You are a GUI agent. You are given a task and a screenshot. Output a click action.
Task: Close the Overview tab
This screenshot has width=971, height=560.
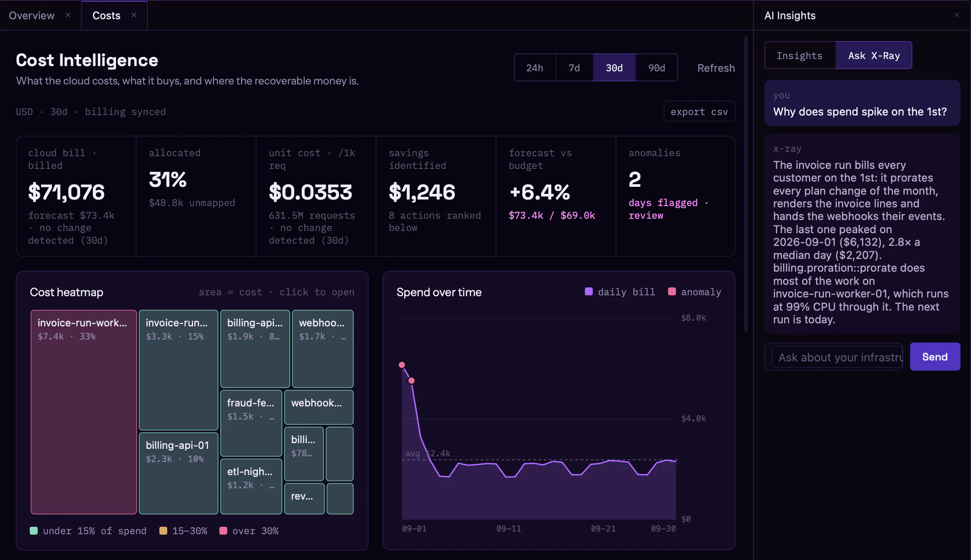(68, 15)
